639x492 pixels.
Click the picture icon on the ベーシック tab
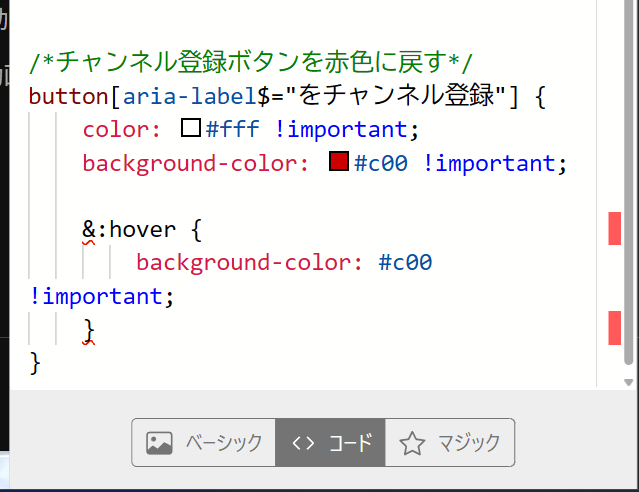(160, 442)
